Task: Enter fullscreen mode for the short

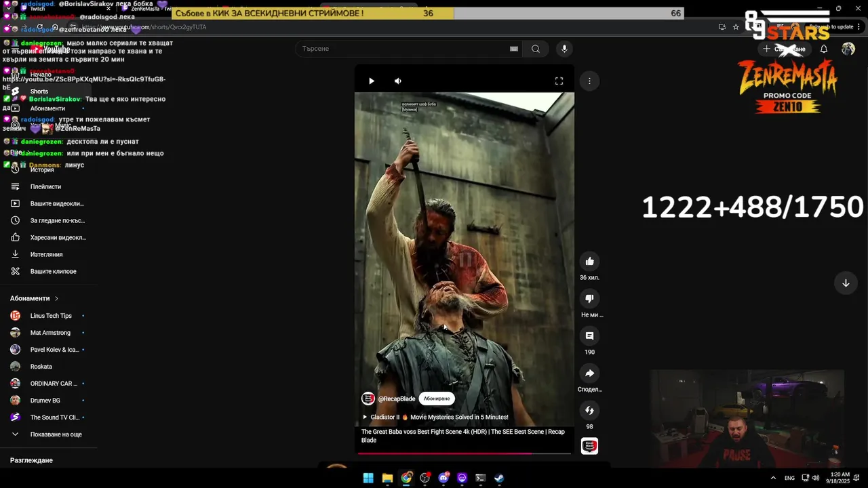Action: 559,81
